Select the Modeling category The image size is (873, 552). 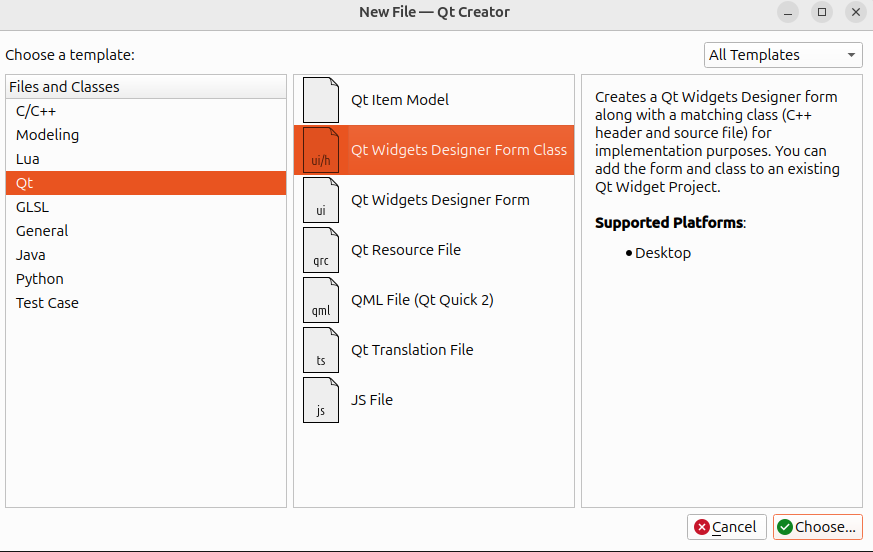[x=146, y=135]
